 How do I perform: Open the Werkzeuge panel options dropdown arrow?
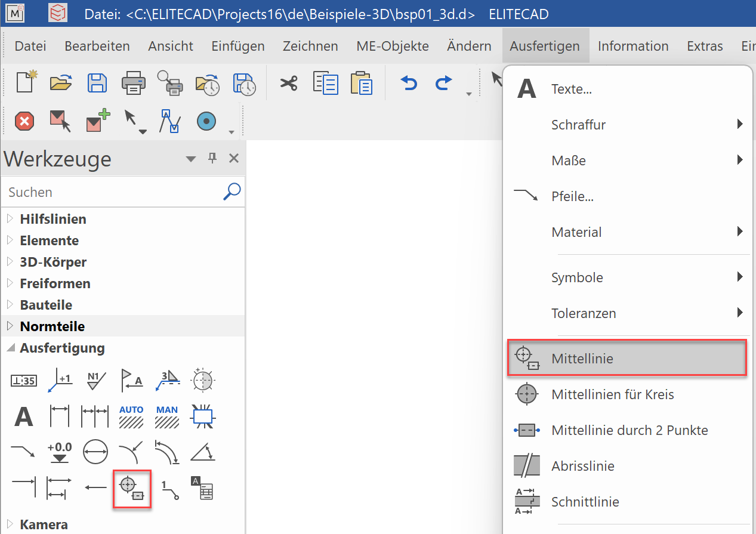pos(191,159)
